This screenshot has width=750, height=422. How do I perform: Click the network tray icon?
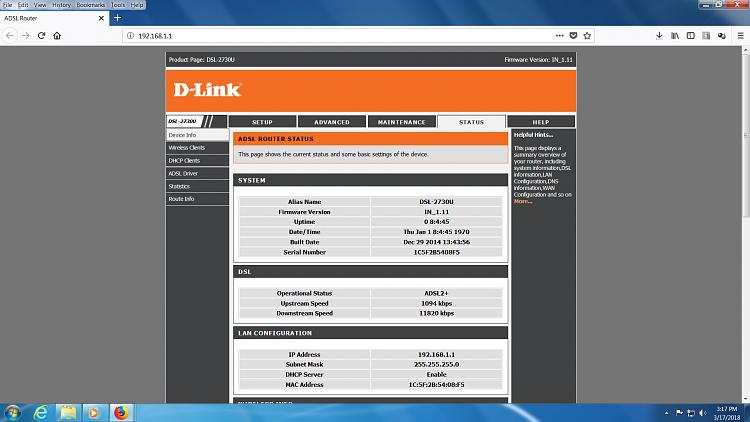(691, 413)
